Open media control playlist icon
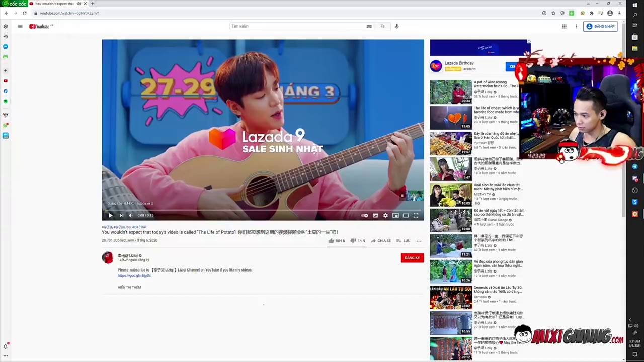Viewport: 644px width, 362px height. [601, 13]
